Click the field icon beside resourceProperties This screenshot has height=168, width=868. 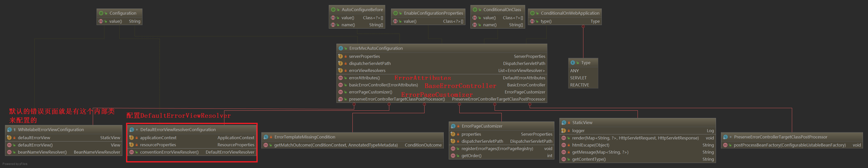[131, 145]
